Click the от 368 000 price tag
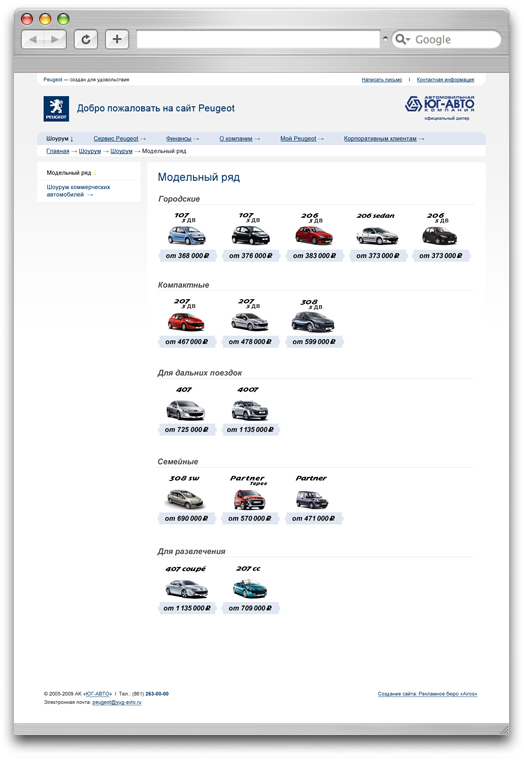The width and height of the screenshot is (524, 761). [x=187, y=256]
